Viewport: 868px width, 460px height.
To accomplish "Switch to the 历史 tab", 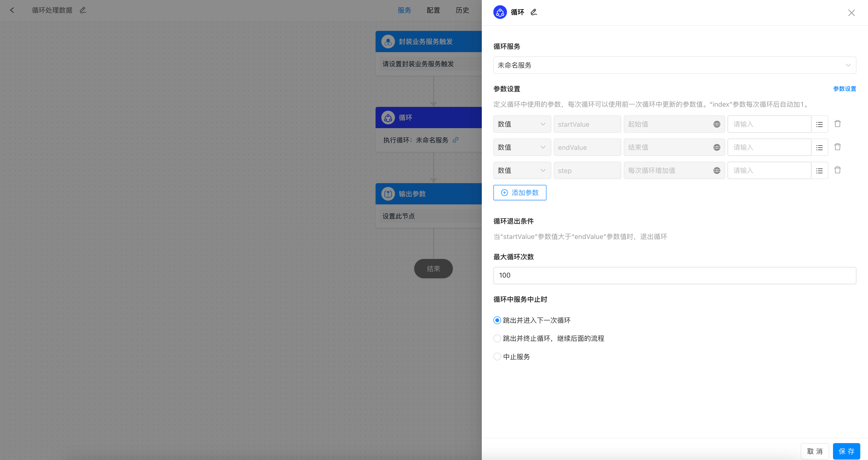I will click(462, 10).
